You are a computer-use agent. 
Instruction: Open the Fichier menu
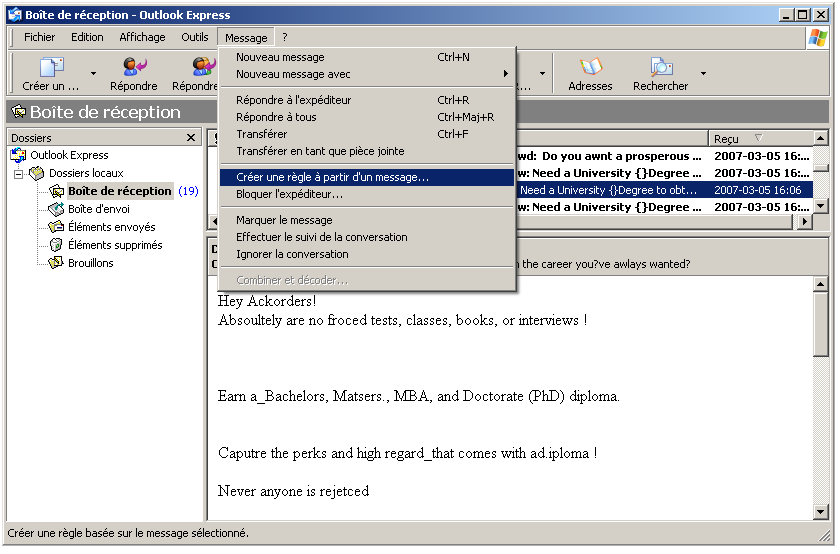(x=39, y=38)
